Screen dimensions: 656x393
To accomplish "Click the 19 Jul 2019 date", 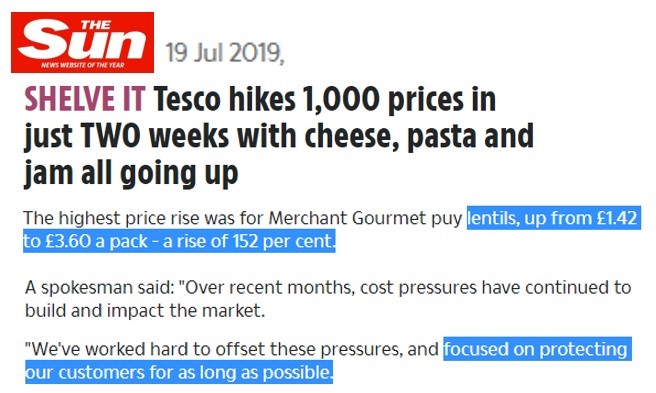I will coord(224,53).
